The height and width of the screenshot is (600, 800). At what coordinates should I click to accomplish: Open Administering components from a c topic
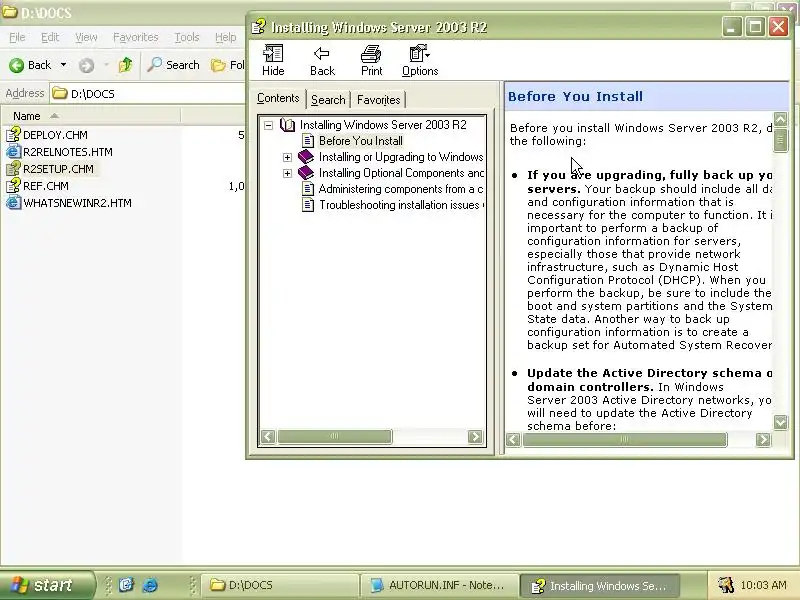pyautogui.click(x=401, y=189)
